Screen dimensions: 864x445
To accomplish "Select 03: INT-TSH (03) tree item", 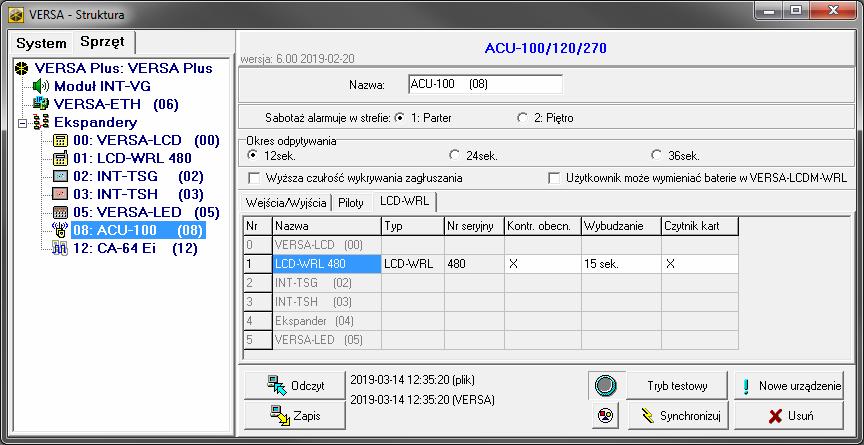I will point(138,194).
